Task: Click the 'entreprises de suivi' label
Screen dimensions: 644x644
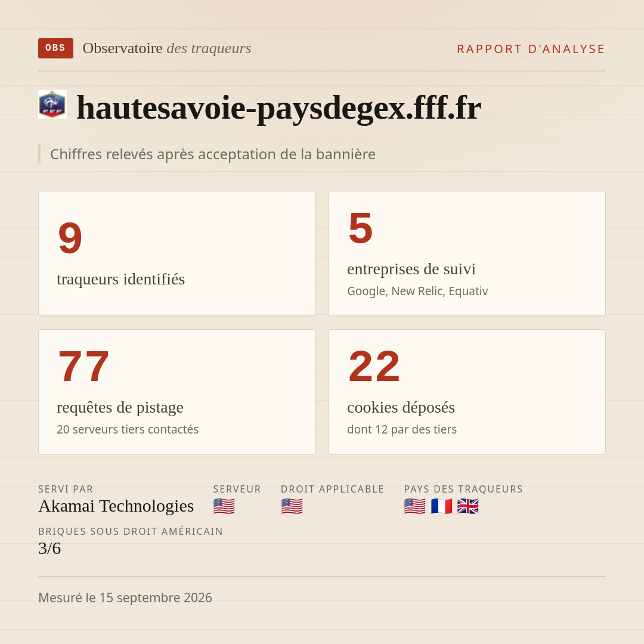Action: (411, 269)
